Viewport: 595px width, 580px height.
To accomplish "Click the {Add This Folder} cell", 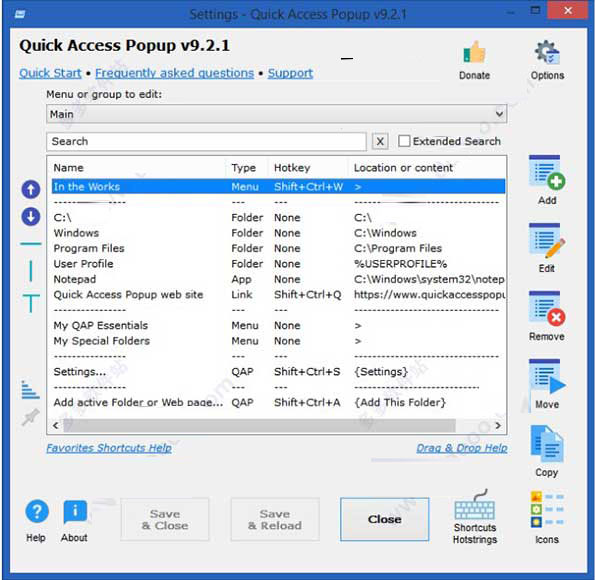I will pos(400,402).
